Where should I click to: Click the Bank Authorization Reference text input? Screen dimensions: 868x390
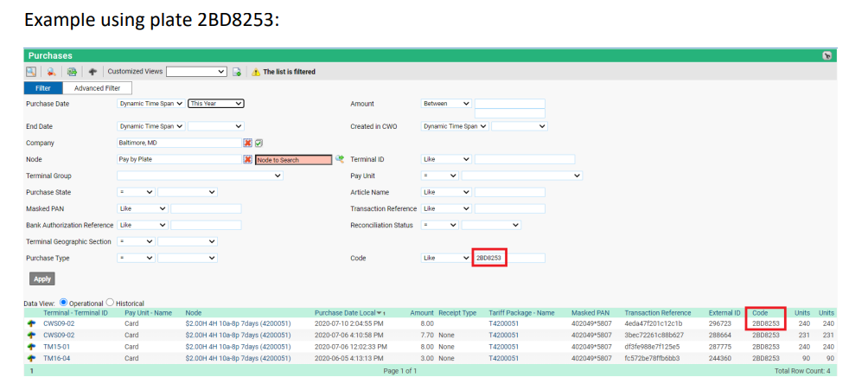pos(206,226)
